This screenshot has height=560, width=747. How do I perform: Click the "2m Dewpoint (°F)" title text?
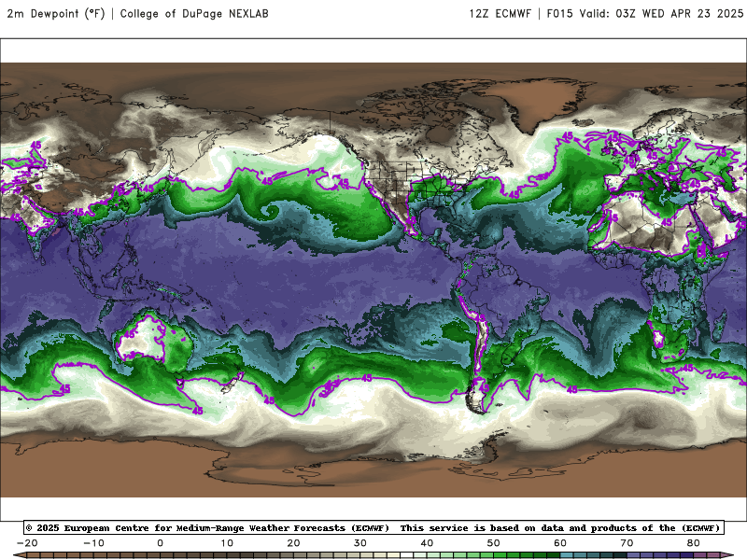click(x=56, y=14)
